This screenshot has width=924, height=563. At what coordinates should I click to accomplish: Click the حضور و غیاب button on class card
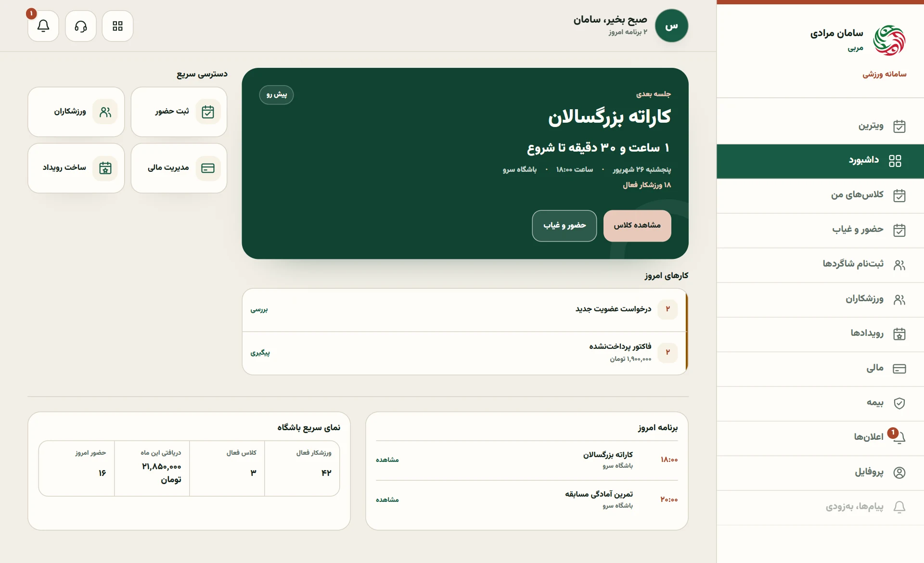565,226
